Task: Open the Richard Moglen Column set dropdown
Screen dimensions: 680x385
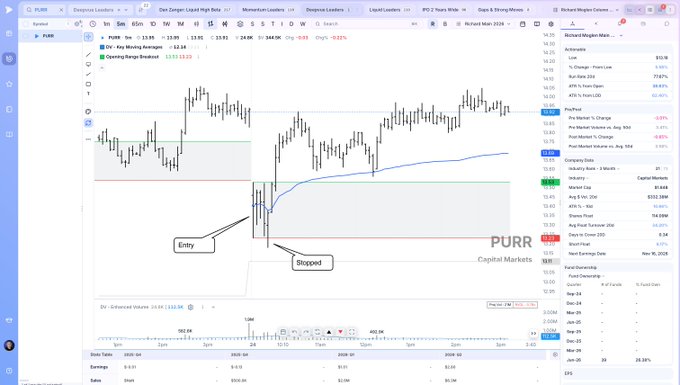Action: [x=587, y=10]
